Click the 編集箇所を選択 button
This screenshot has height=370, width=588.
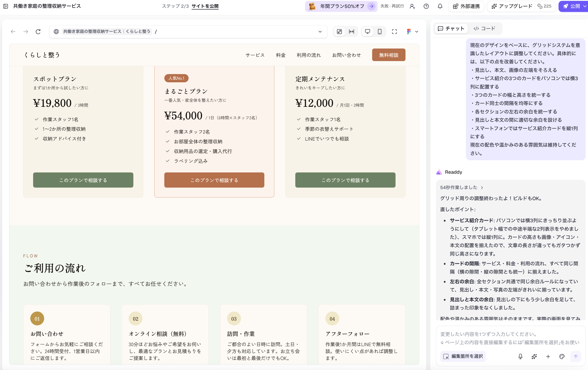point(463,356)
